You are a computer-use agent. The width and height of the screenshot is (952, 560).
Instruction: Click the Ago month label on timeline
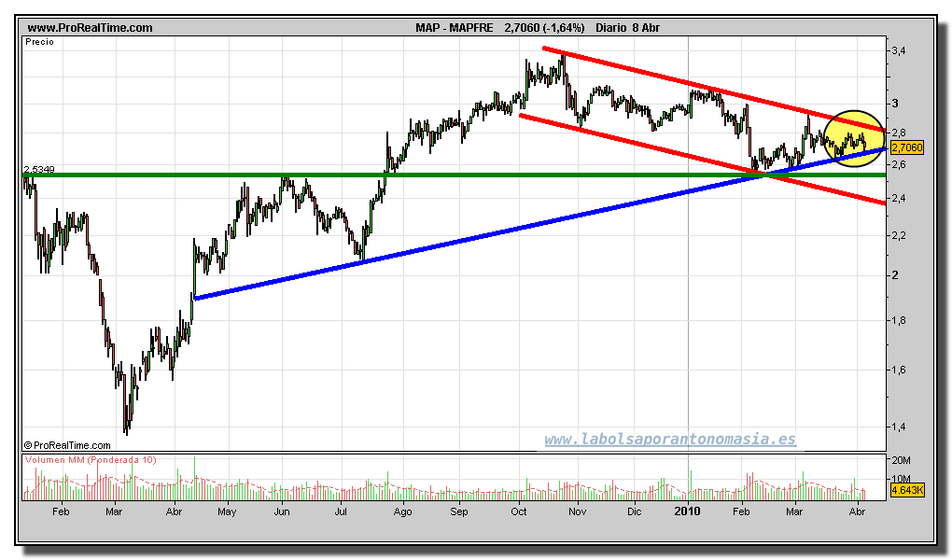tap(402, 512)
